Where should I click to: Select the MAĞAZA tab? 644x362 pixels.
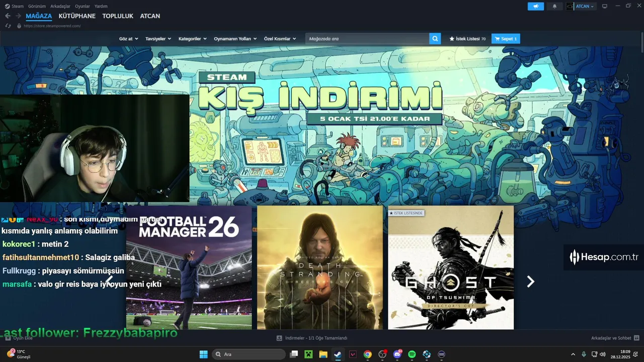pos(39,16)
